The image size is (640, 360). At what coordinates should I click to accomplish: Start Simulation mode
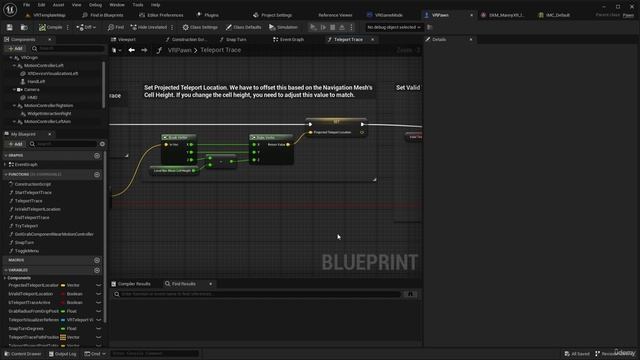pos(283,27)
